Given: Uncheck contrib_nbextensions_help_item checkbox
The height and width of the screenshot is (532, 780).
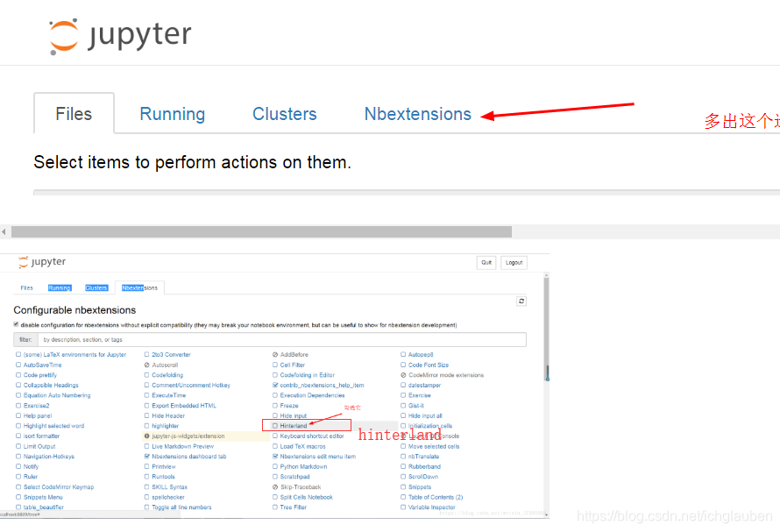Looking at the screenshot, I should [x=275, y=385].
